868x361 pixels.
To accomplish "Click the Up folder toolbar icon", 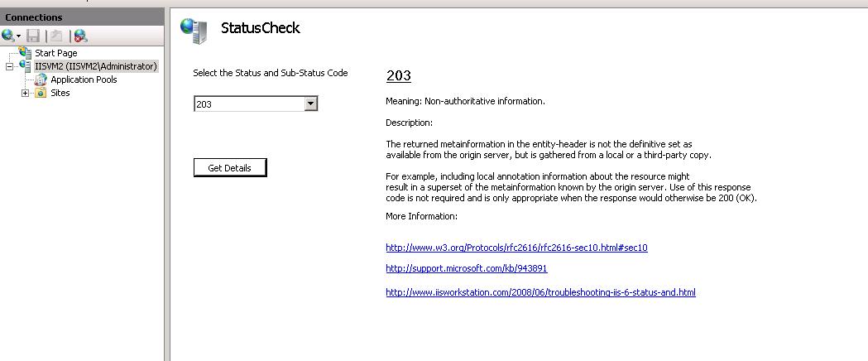I will tap(56, 36).
